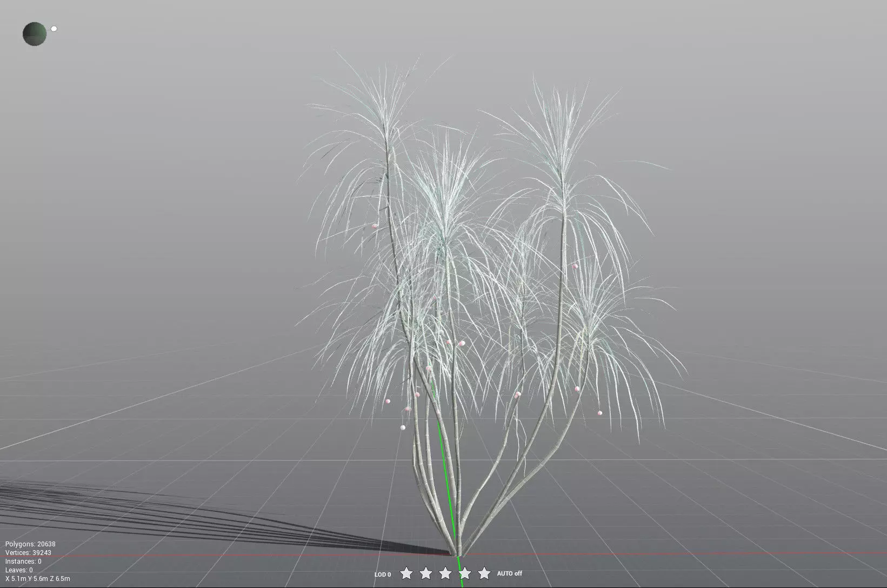Click the Instances: 0 readout
Viewport: 887px width, 588px height.
[23, 562]
